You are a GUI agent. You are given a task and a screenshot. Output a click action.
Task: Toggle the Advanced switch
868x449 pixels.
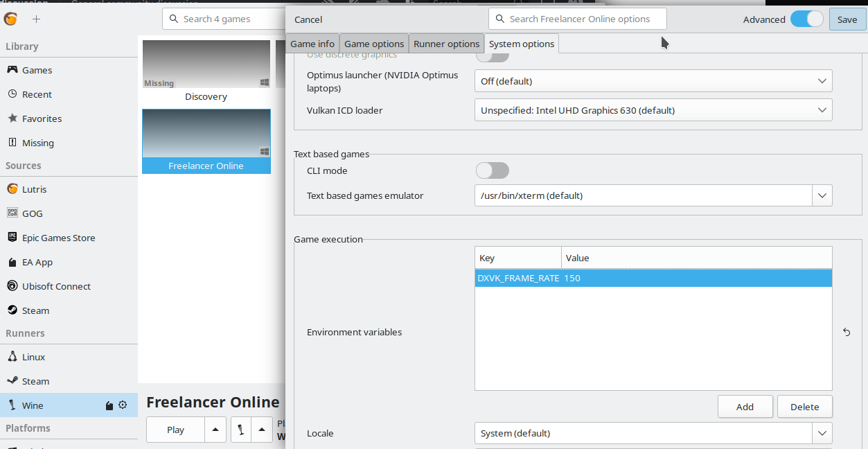pyautogui.click(x=807, y=19)
